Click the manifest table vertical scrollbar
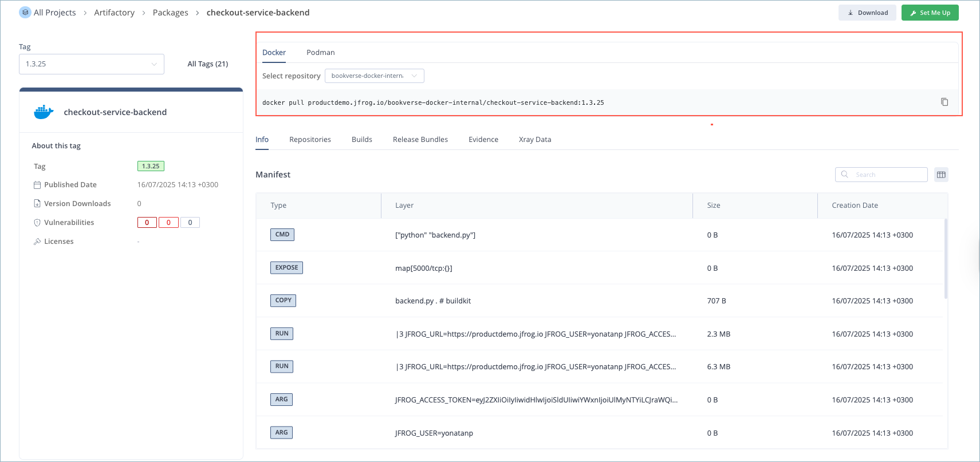The height and width of the screenshot is (462, 980). click(x=946, y=259)
